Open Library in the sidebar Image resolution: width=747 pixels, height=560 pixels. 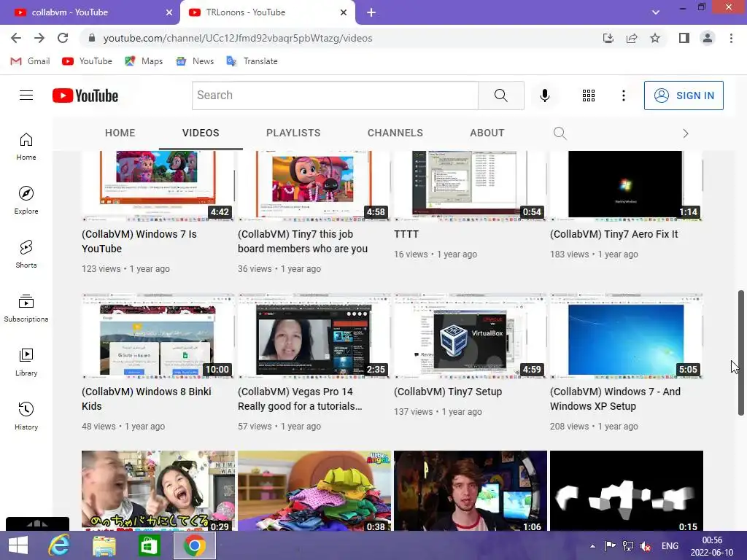pyautogui.click(x=26, y=362)
